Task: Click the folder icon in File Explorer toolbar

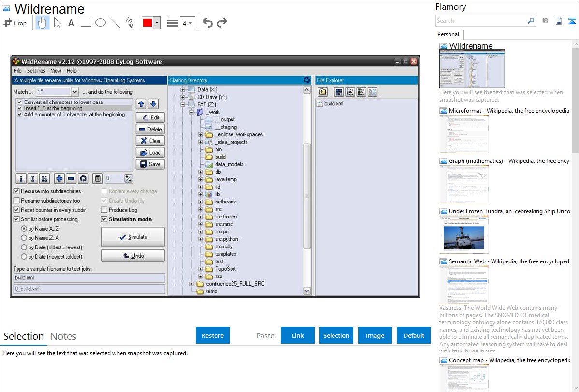Action: 322,92
